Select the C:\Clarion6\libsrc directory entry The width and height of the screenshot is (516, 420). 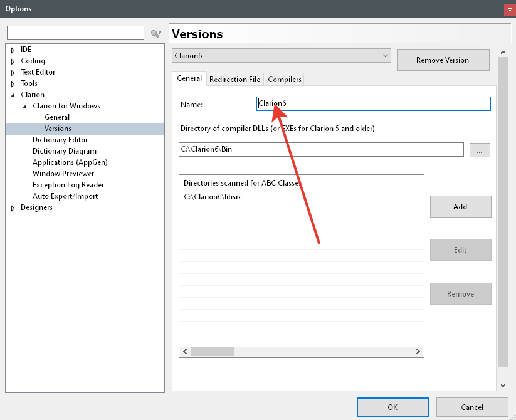213,197
